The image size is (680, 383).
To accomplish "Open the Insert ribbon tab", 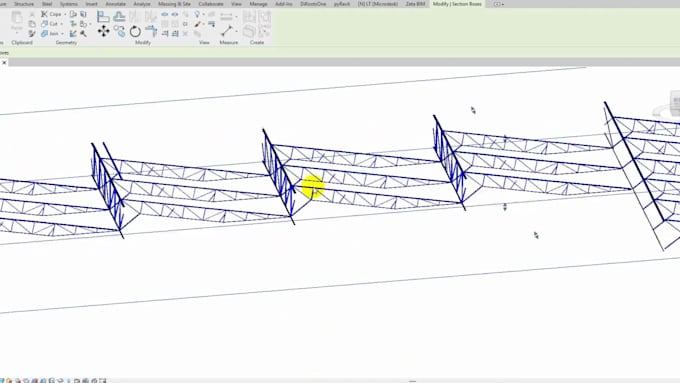I will pyautogui.click(x=91, y=4).
